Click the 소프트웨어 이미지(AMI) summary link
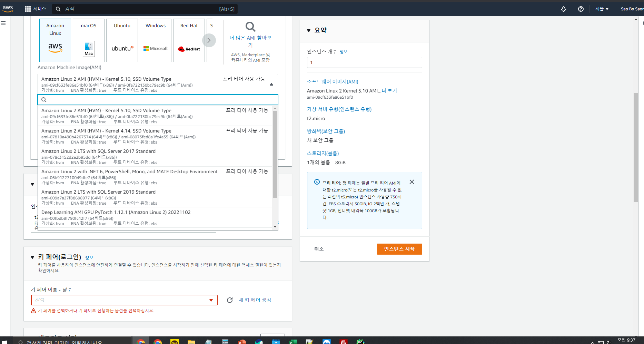Viewport: 644px width, 344px height. tap(333, 82)
